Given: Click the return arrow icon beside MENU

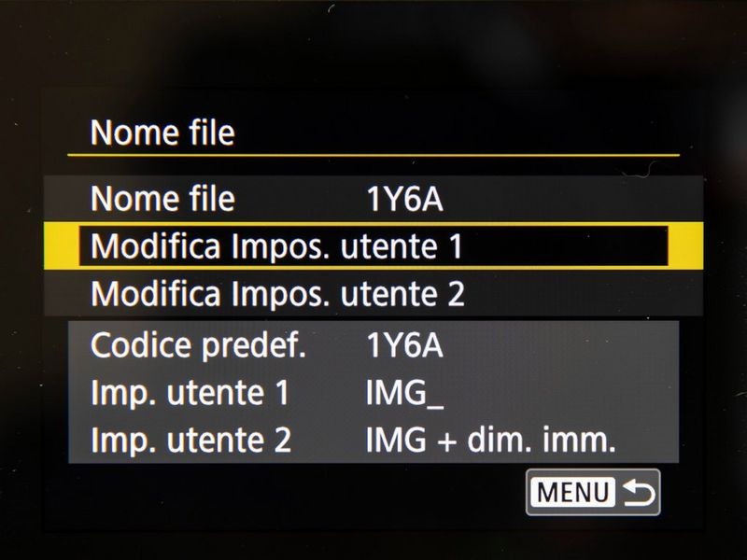Looking at the screenshot, I should [x=640, y=492].
